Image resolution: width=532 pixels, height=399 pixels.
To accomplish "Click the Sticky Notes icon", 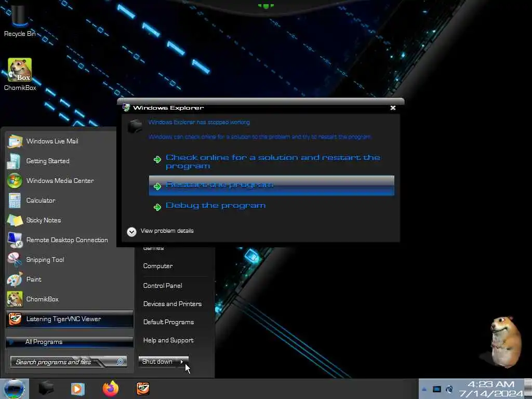I will [x=15, y=220].
